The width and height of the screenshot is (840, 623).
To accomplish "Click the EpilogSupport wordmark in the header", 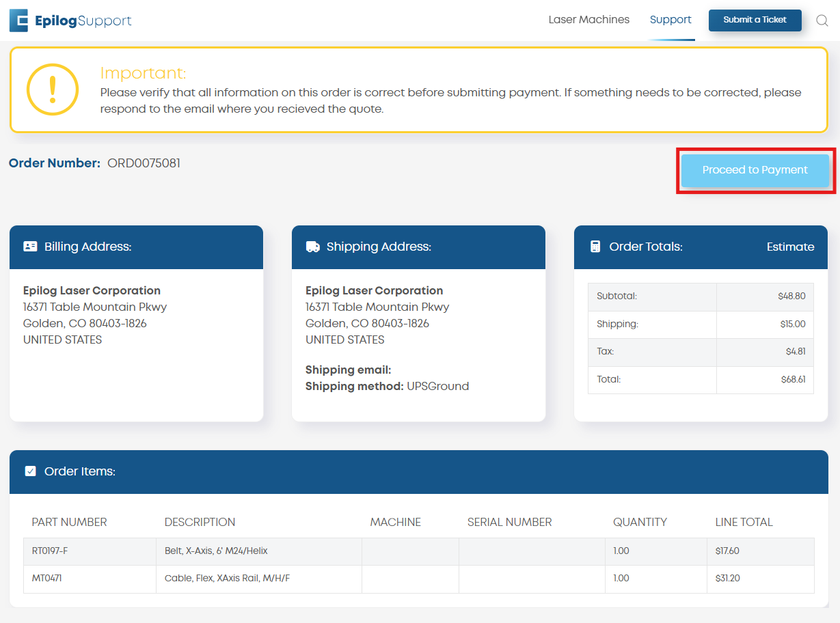I will (x=82, y=20).
